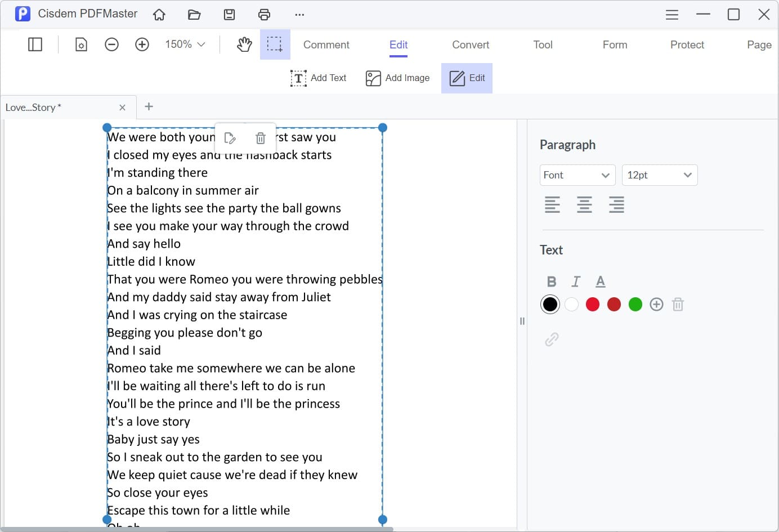Screen dimensions: 779x532
Task: Toggle italic text formatting
Action: pos(576,281)
